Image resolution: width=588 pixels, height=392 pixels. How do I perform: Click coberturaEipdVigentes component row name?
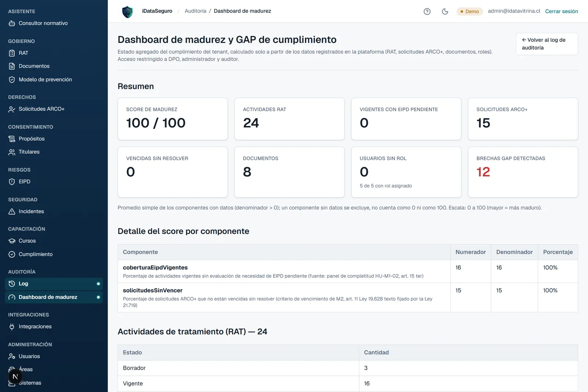tap(155, 267)
